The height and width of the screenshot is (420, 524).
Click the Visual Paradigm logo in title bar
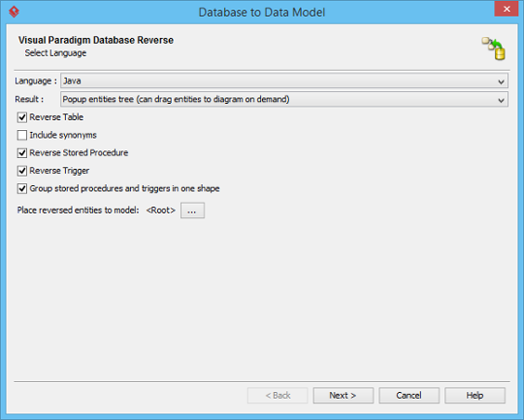click(x=14, y=12)
